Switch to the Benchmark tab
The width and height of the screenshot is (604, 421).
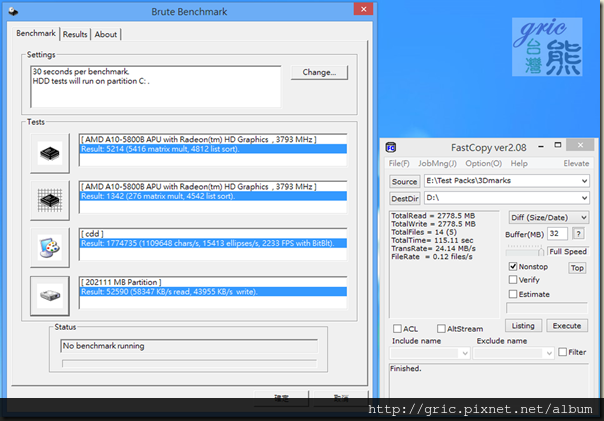pos(36,34)
